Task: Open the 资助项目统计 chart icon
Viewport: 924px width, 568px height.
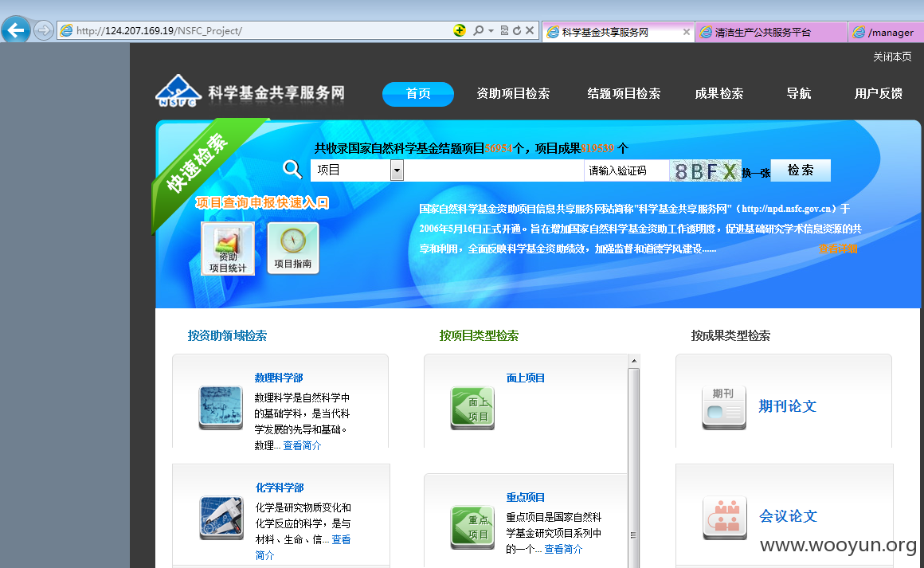Action: click(x=228, y=249)
